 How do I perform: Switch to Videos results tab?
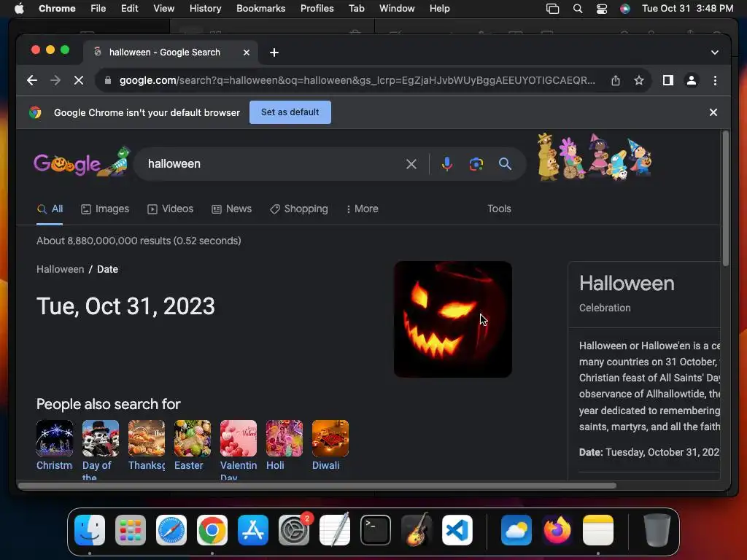coord(170,209)
